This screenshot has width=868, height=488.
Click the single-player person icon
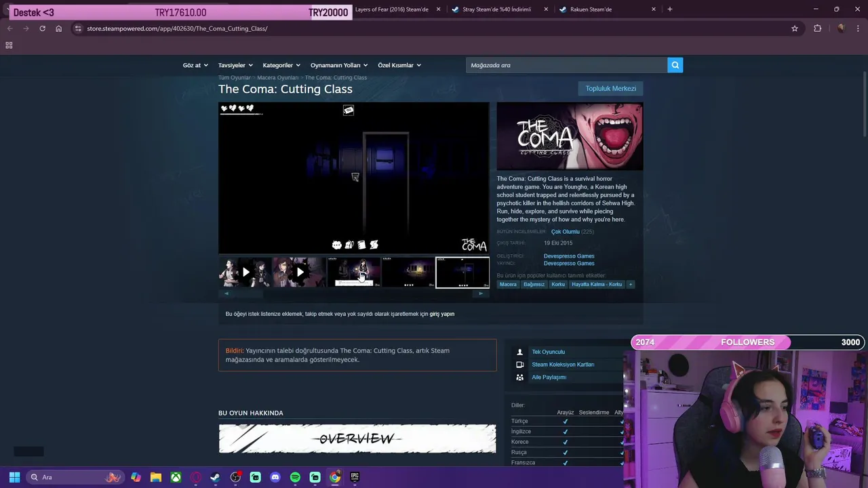point(519,352)
